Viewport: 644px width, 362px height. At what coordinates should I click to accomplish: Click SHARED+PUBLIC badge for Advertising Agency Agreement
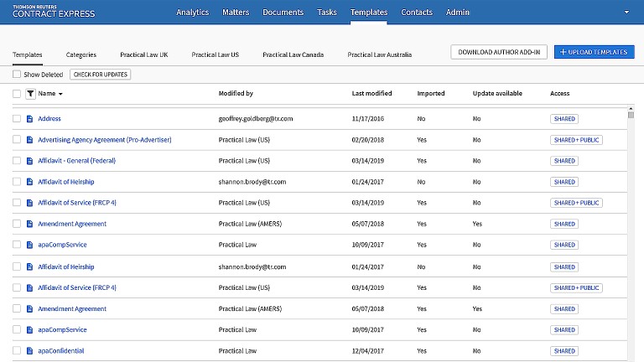pos(576,140)
